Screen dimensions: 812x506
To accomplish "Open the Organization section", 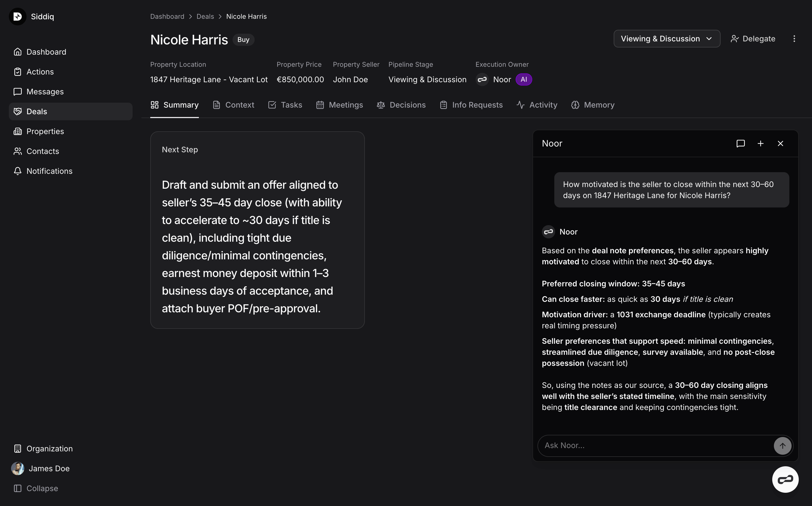I will click(50, 448).
